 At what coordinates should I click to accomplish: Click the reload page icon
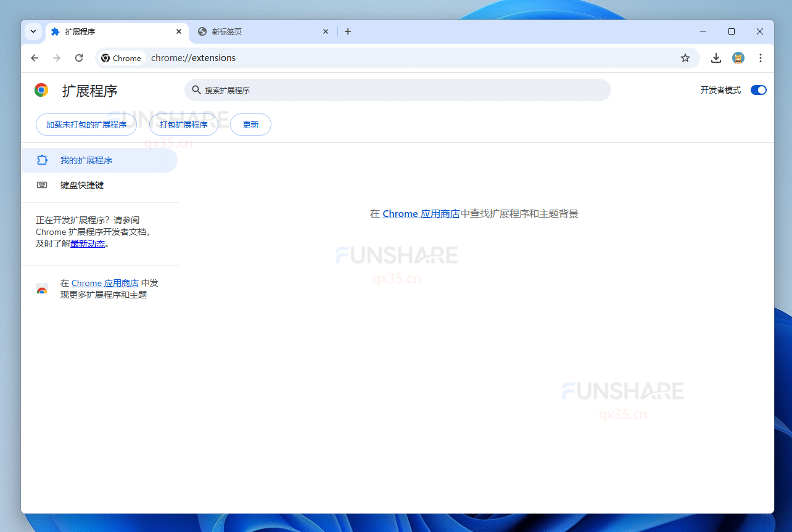tap(79, 57)
